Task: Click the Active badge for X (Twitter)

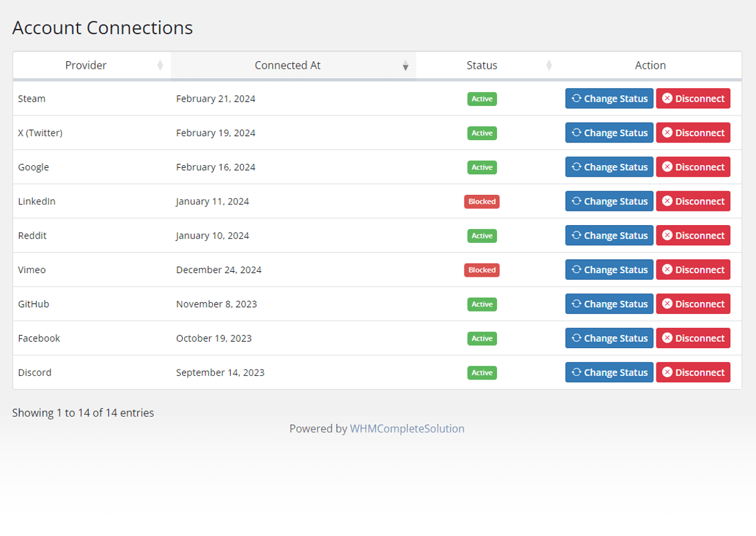Action: (x=482, y=132)
